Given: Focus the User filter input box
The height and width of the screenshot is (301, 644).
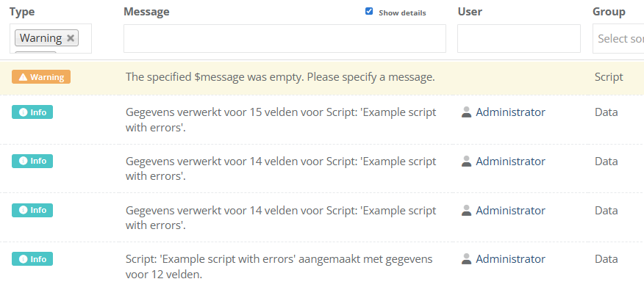Looking at the screenshot, I should point(518,39).
